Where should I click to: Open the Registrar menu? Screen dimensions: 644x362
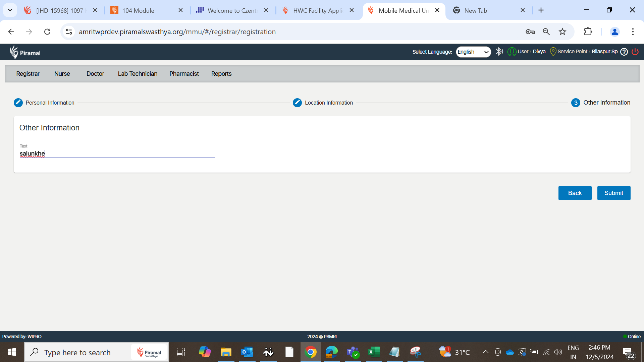point(28,74)
